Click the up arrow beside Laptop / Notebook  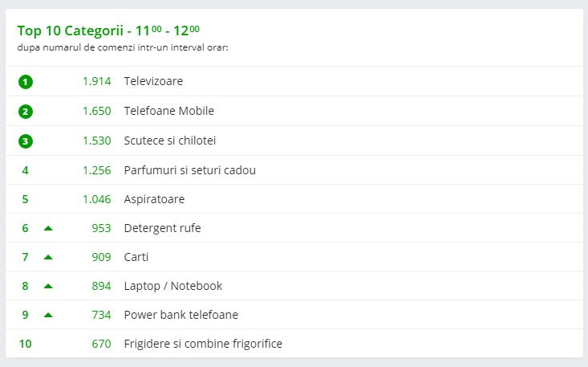(48, 286)
